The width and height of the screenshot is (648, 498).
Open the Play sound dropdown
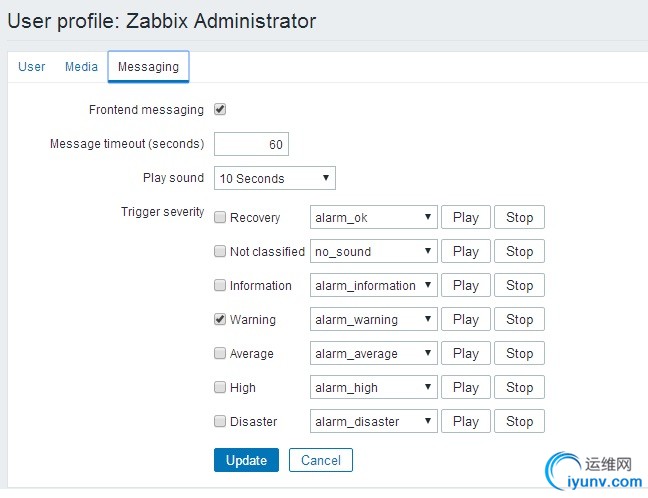tap(275, 178)
